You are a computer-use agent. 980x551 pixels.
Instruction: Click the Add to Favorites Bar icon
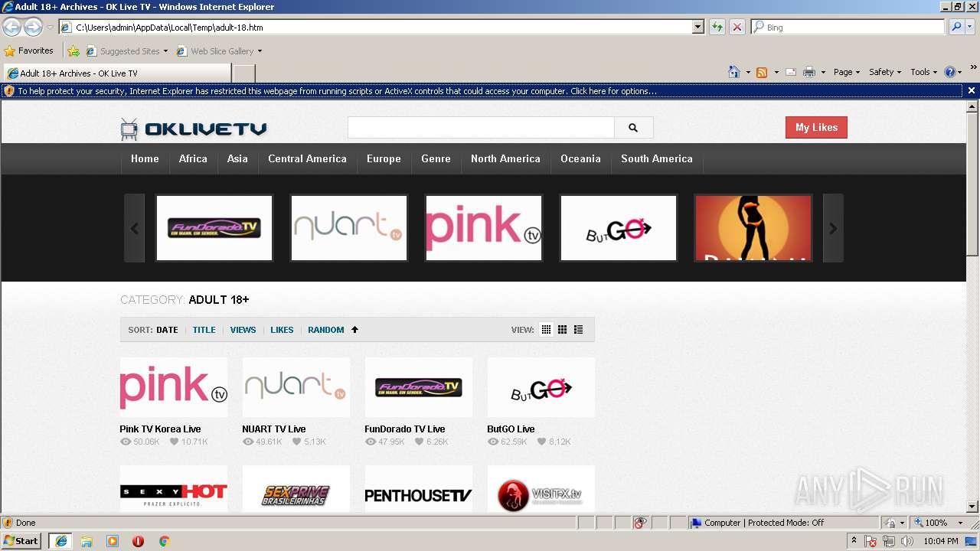coord(73,51)
